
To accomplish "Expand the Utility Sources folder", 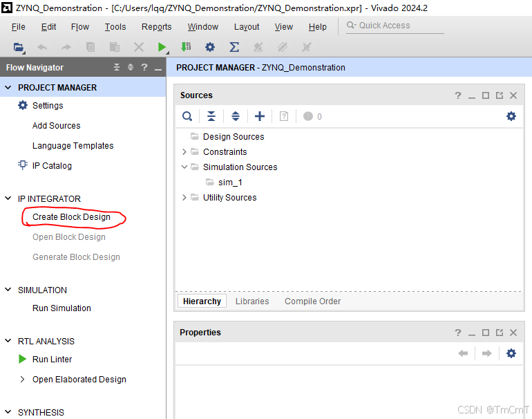I will tap(184, 197).
